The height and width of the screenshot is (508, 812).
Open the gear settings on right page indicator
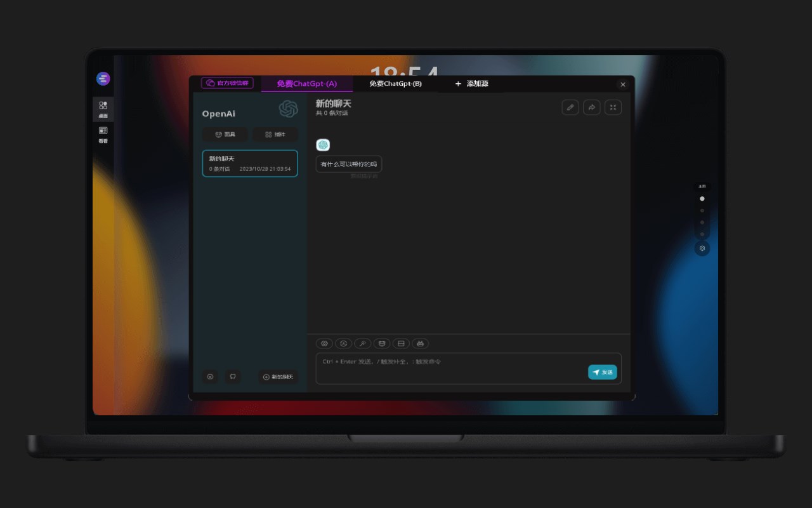[702, 248]
